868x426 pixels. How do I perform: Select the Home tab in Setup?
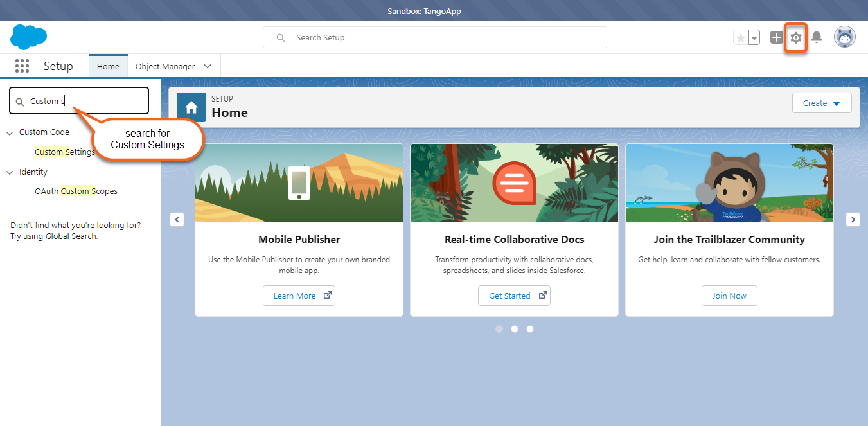pyautogui.click(x=108, y=66)
